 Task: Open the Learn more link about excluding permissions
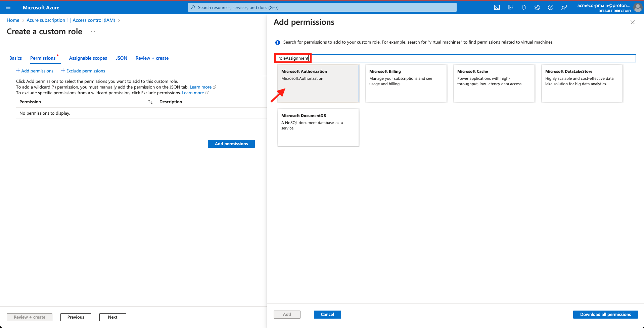coord(193,93)
